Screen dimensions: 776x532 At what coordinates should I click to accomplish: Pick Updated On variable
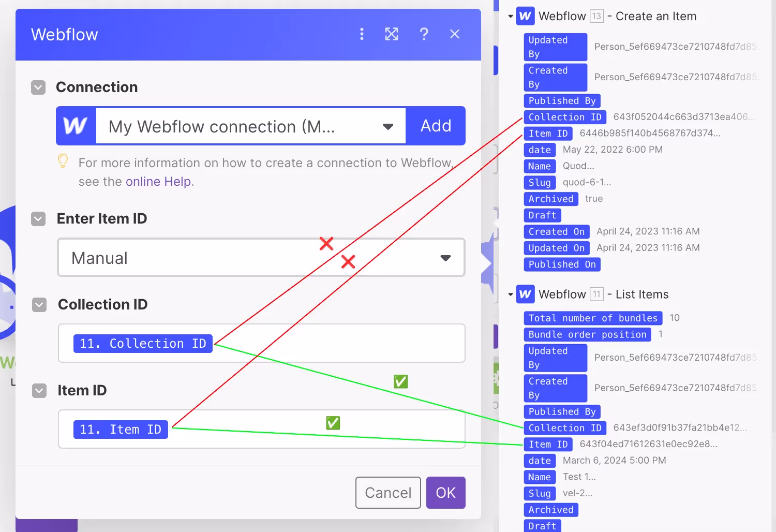(557, 248)
